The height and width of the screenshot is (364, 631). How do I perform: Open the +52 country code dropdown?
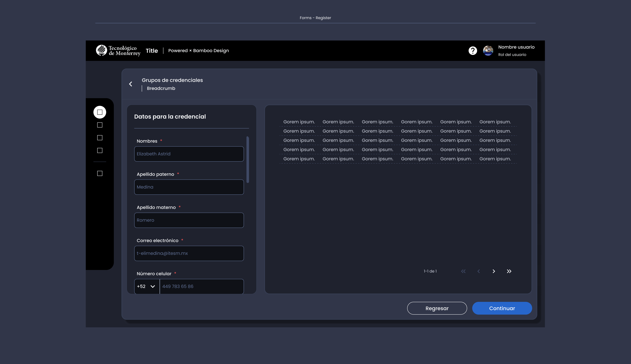pyautogui.click(x=147, y=287)
